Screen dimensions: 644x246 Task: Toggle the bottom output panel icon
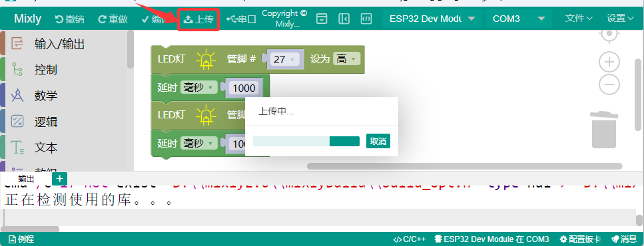(322, 19)
